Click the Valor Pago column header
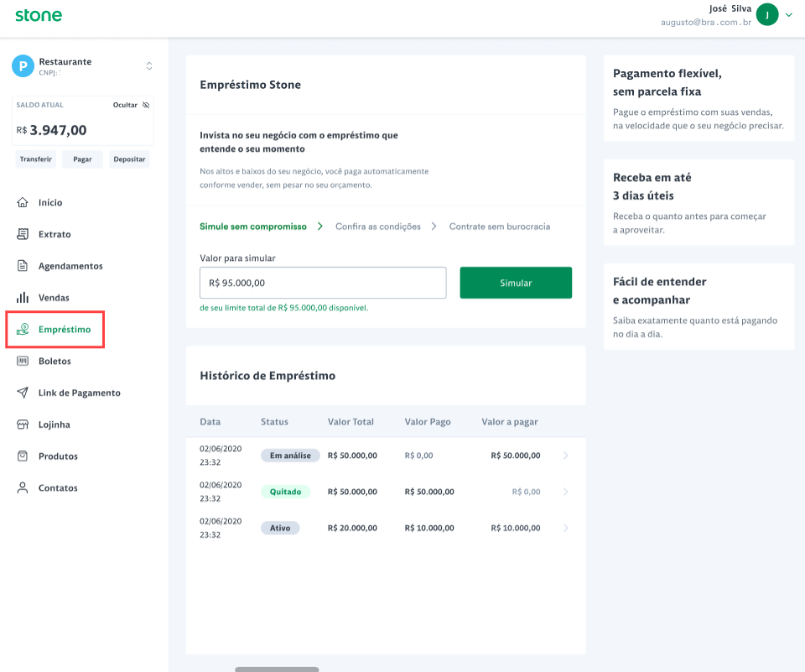Screen dimensions: 805x672 coord(428,422)
